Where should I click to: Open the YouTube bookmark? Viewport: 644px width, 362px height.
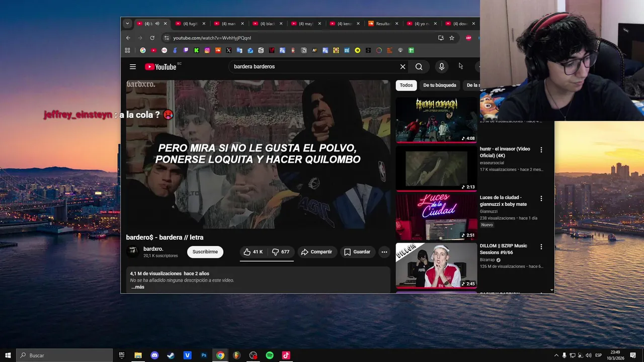(x=153, y=50)
